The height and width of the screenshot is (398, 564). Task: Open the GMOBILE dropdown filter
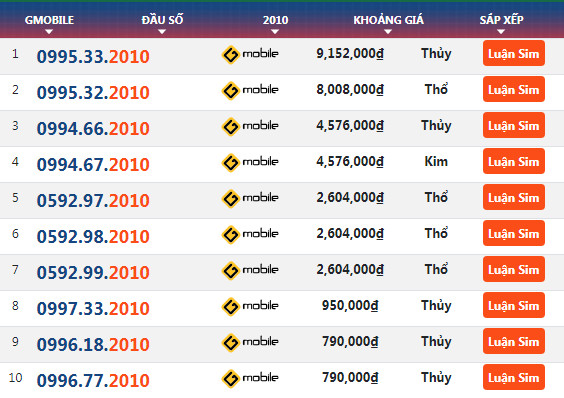click(x=49, y=23)
